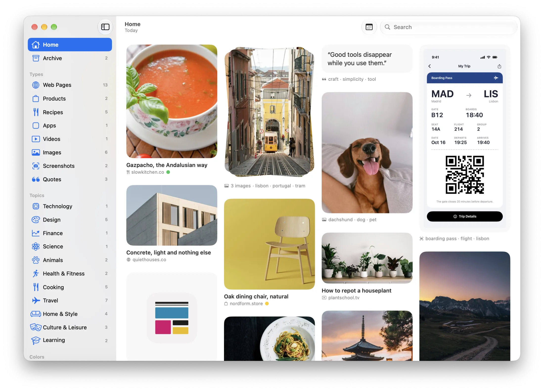Open the pasta plate photo card
Viewport: 544px width, 392px height.
point(269,339)
